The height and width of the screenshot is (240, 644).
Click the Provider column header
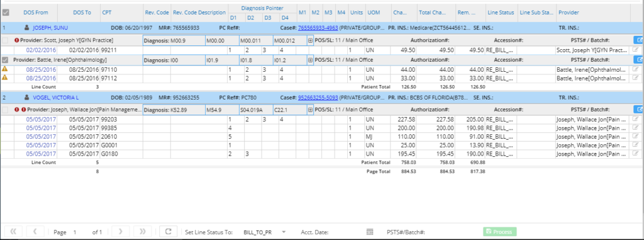[x=569, y=13]
